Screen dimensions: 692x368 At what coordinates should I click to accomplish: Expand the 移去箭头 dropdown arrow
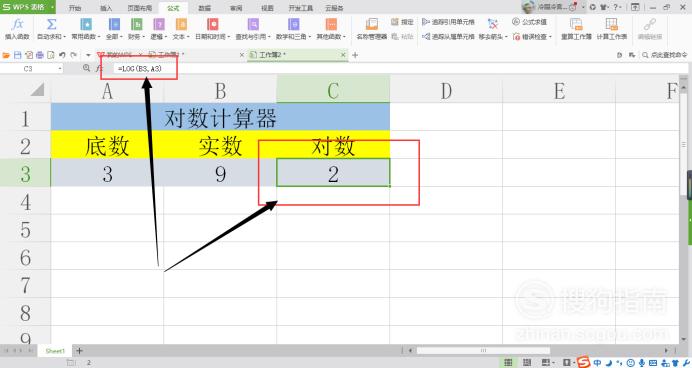(x=506, y=37)
